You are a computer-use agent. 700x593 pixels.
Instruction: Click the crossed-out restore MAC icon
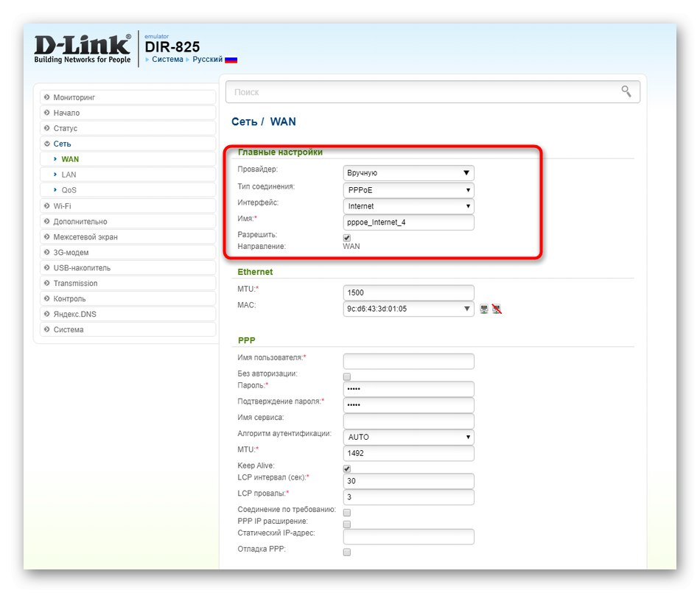coord(498,309)
